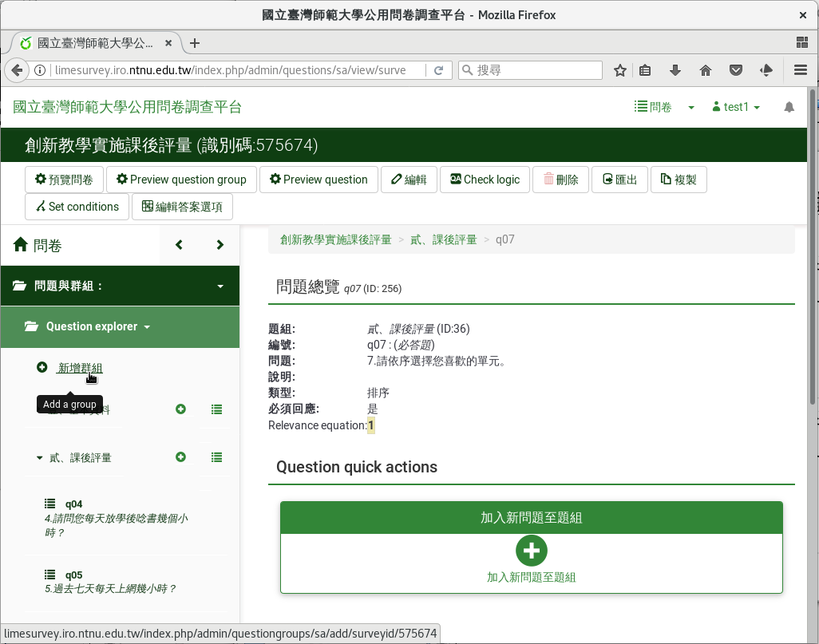Click the site information icon in URL bar

tap(40, 70)
